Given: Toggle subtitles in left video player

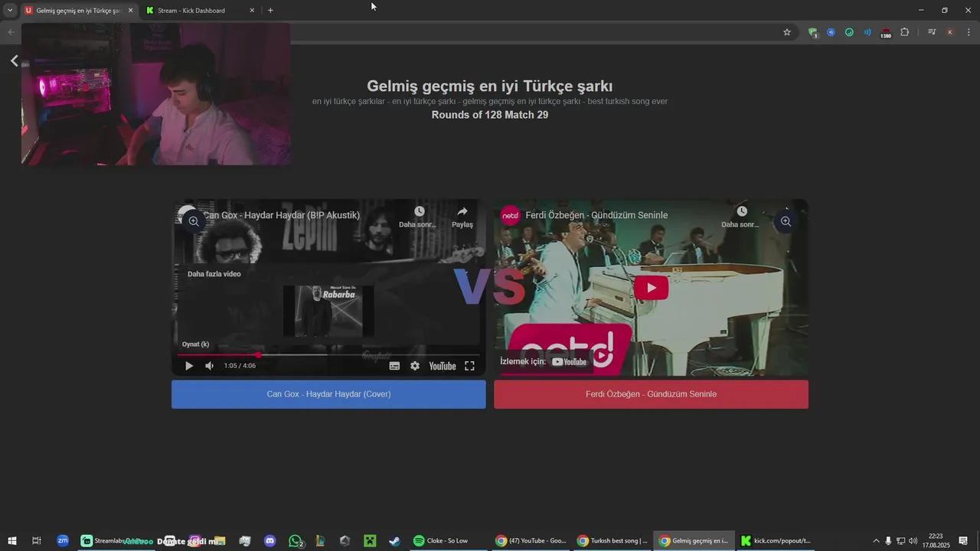Looking at the screenshot, I should pyautogui.click(x=394, y=366).
